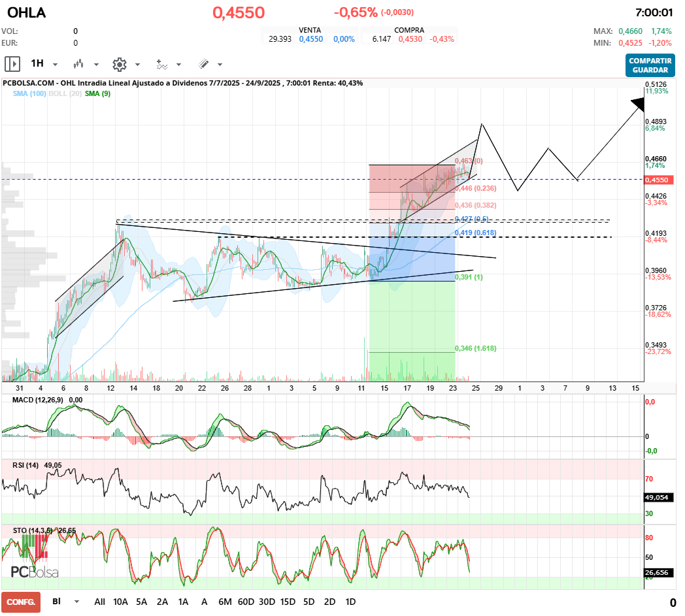Expand the settings gear dropdown arrow
Image resolution: width=685 pixels, height=616 pixels.
[138, 65]
